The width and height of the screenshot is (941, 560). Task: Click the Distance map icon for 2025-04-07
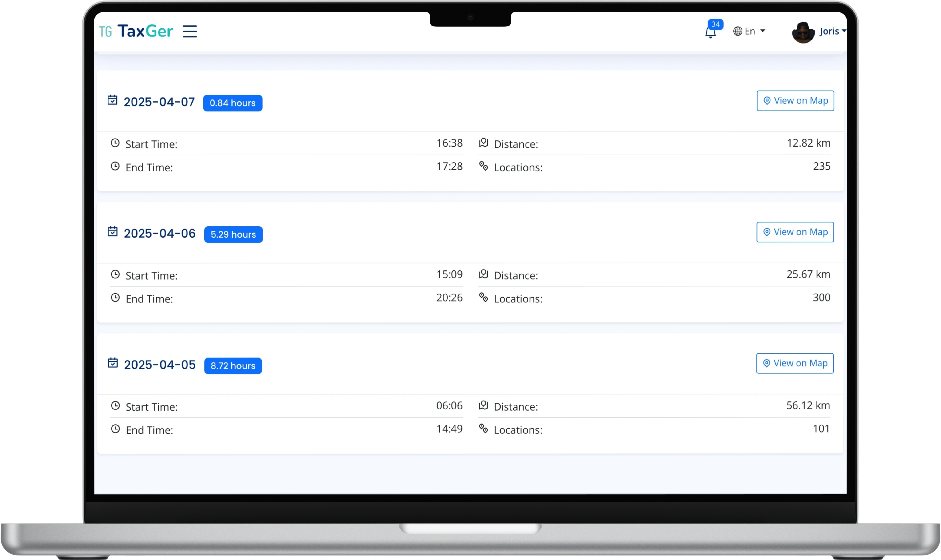click(483, 143)
